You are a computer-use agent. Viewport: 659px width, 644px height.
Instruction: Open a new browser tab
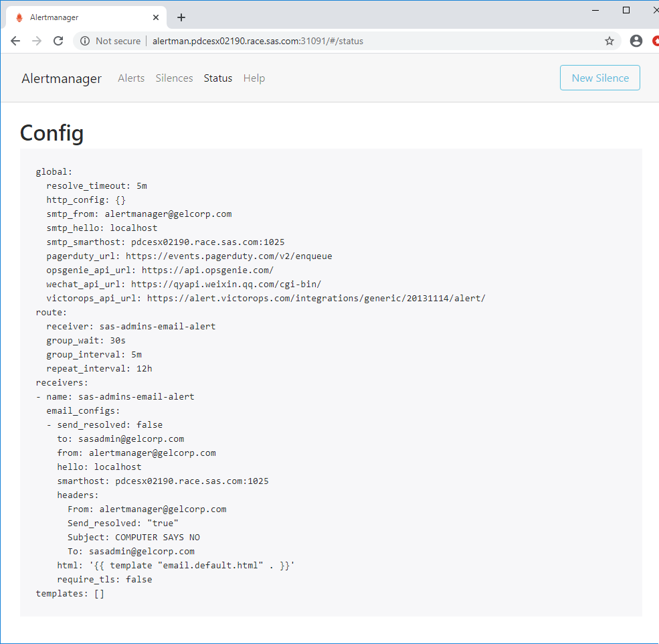click(x=181, y=17)
